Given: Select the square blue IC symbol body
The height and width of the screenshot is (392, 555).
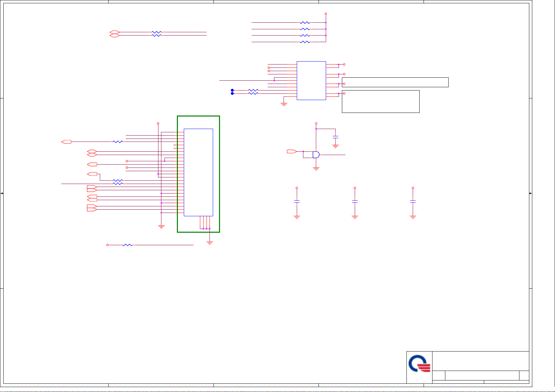Looking at the screenshot, I should pyautogui.click(x=311, y=81).
